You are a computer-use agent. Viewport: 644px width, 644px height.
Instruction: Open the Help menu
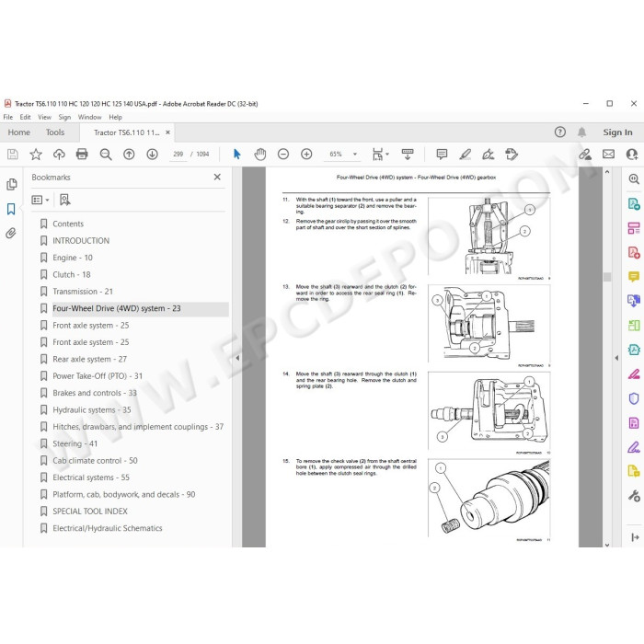(115, 117)
